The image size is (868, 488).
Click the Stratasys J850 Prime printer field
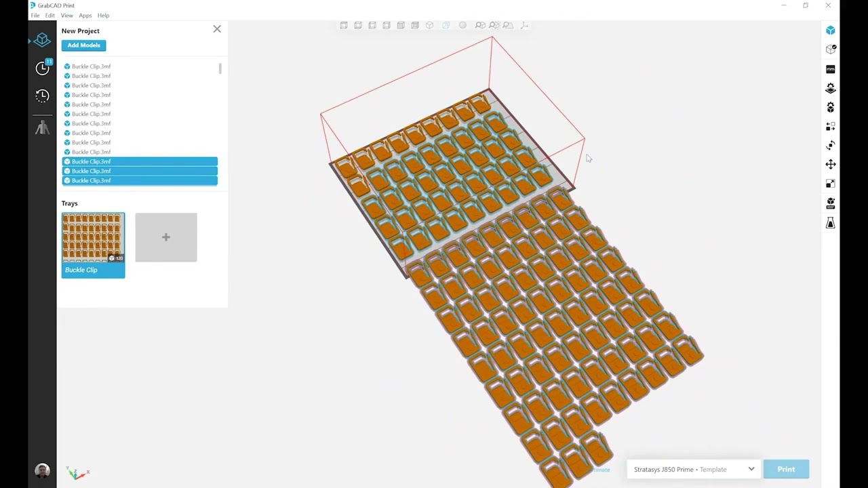point(693,469)
